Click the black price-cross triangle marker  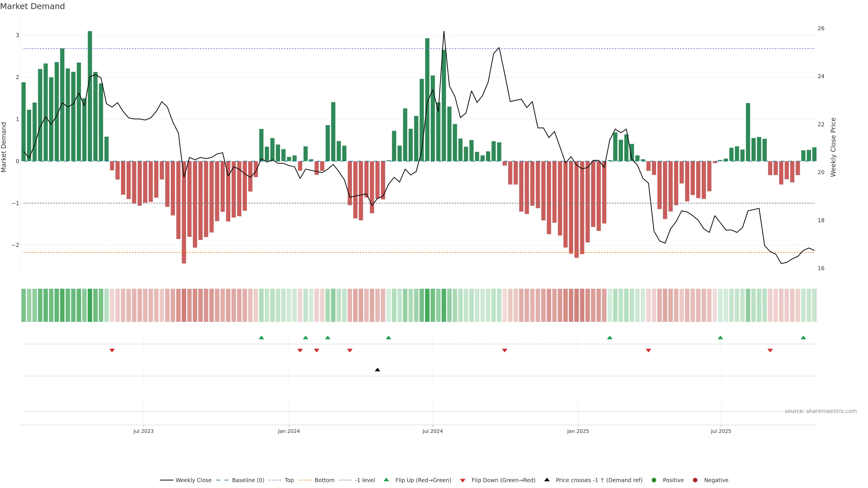377,370
